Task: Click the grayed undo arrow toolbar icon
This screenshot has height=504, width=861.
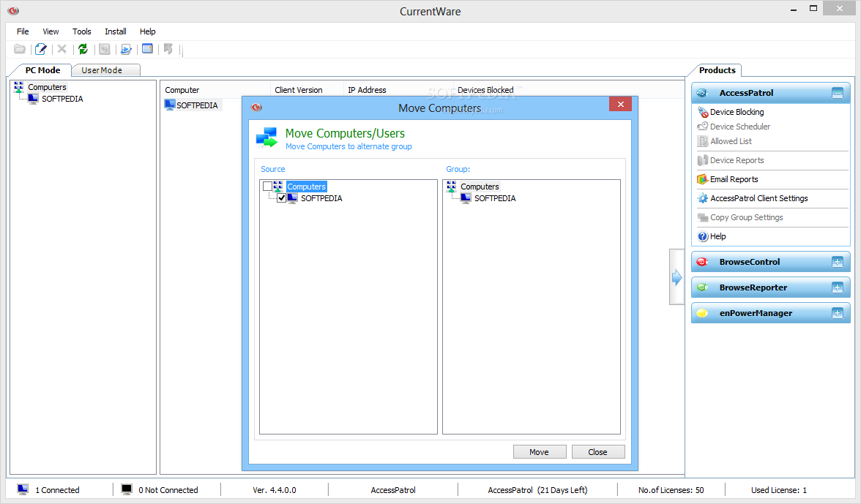Action: [168, 49]
